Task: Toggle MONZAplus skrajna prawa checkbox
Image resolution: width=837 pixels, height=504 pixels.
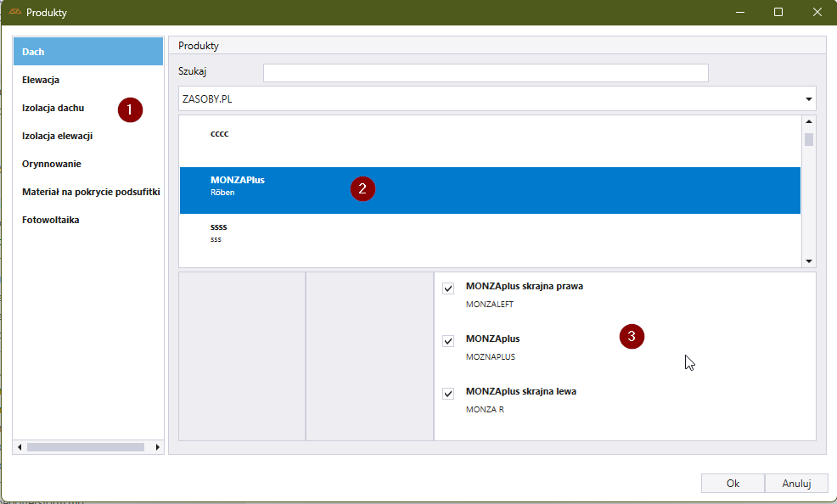Action: point(448,289)
